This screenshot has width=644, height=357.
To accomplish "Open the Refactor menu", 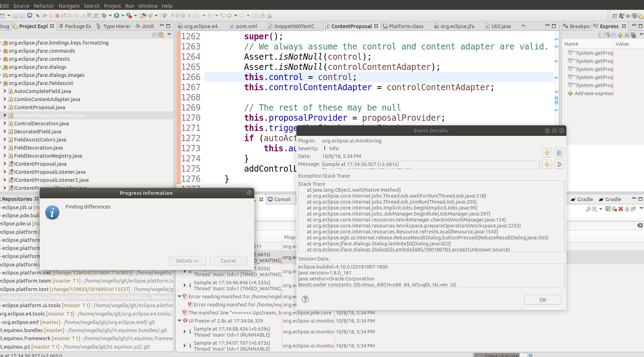I will click(x=44, y=6).
